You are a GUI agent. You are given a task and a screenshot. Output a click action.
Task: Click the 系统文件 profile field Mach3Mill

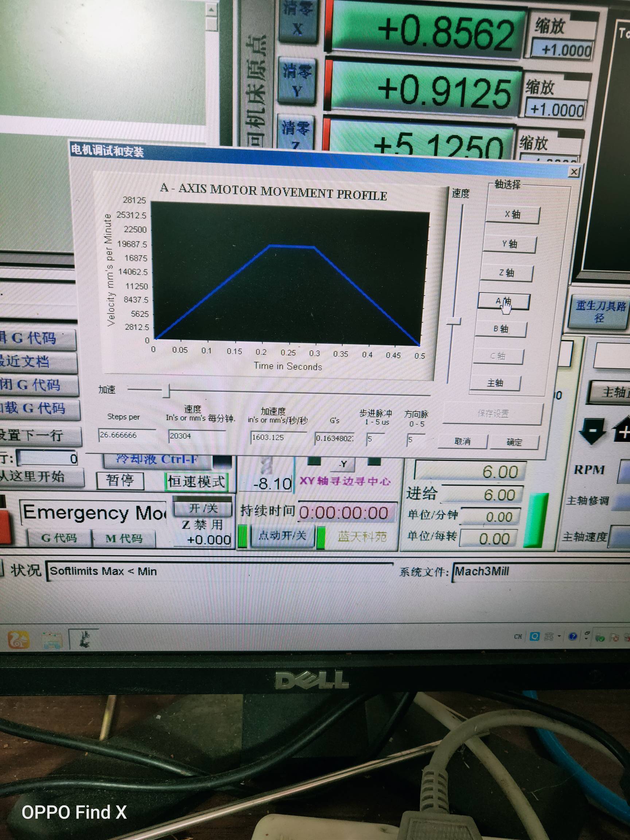coord(541,572)
